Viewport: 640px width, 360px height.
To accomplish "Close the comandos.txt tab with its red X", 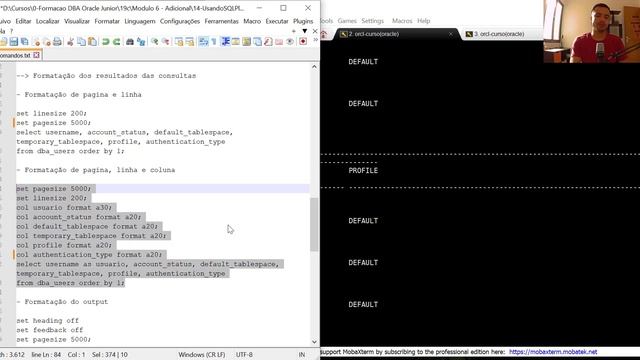I will tap(36, 55).
